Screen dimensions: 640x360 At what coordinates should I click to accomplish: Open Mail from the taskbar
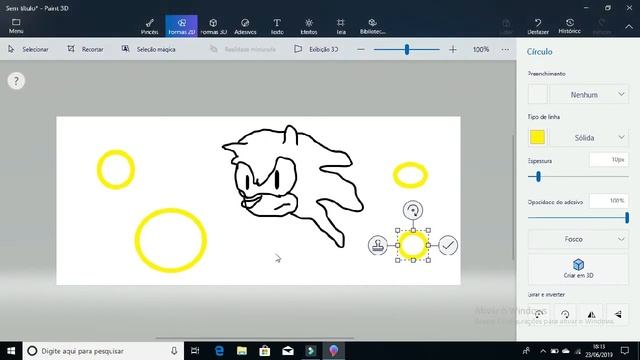point(288,351)
